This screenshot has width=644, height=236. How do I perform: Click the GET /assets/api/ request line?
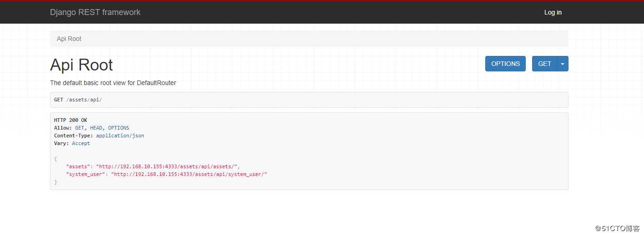click(x=78, y=100)
